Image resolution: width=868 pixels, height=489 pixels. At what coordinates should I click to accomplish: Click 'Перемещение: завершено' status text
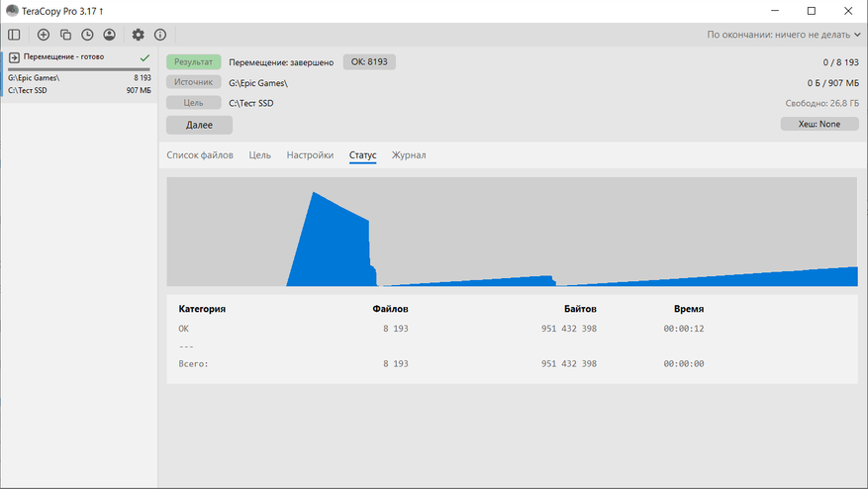pyautogui.click(x=281, y=62)
